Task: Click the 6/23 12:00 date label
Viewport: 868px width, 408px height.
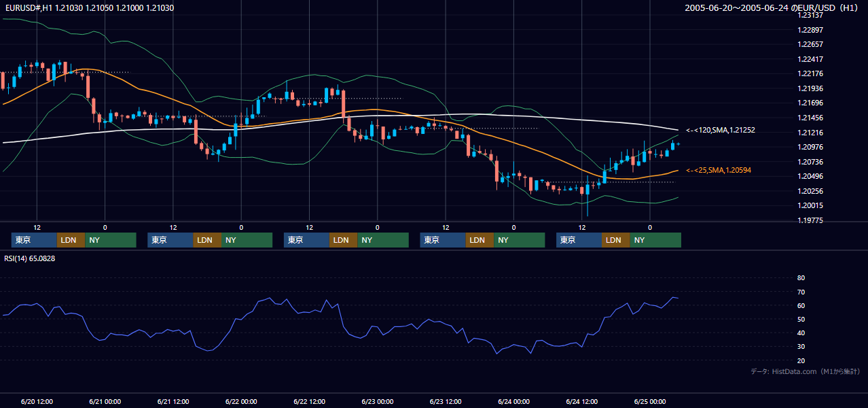Action: pyautogui.click(x=446, y=401)
